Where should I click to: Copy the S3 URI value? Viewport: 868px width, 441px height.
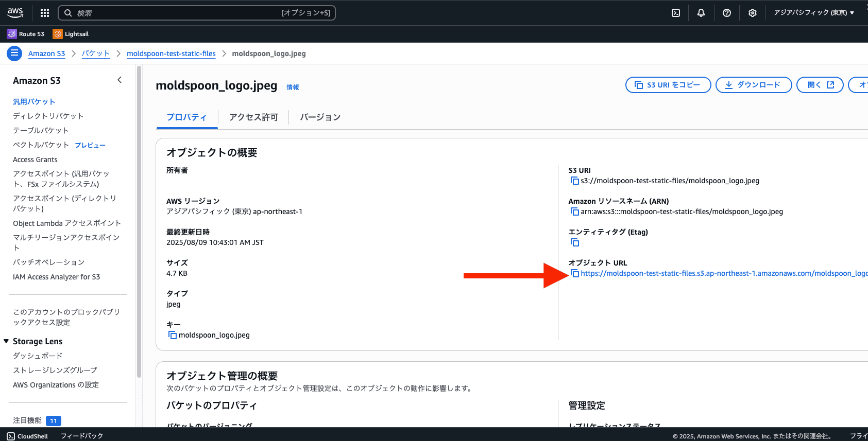[574, 181]
